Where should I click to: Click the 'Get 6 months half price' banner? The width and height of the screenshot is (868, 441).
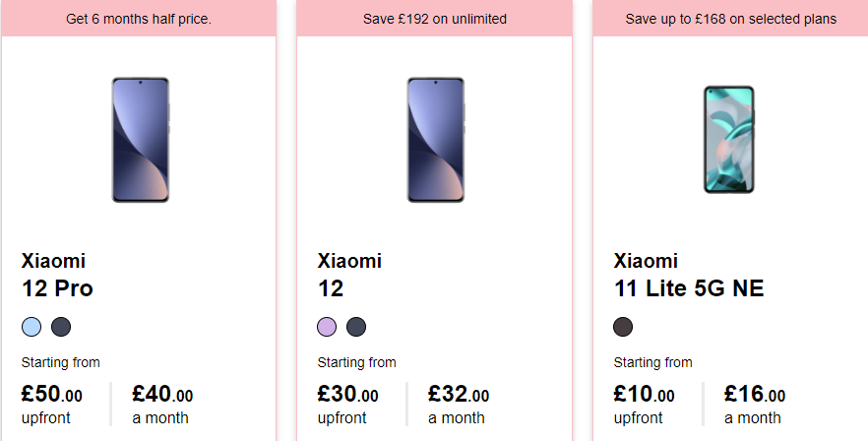[139, 19]
